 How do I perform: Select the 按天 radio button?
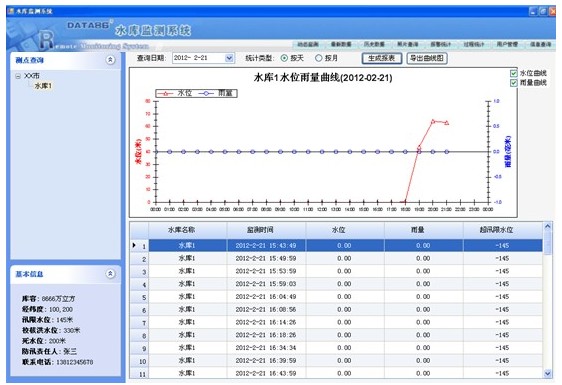pos(284,58)
